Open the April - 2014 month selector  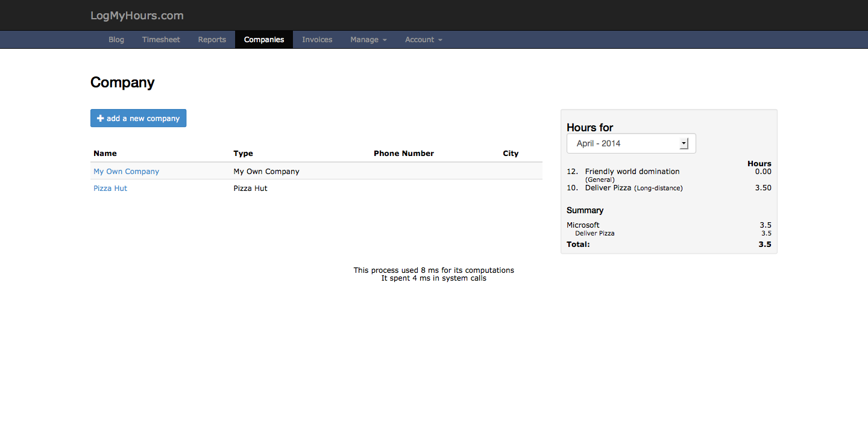click(631, 143)
